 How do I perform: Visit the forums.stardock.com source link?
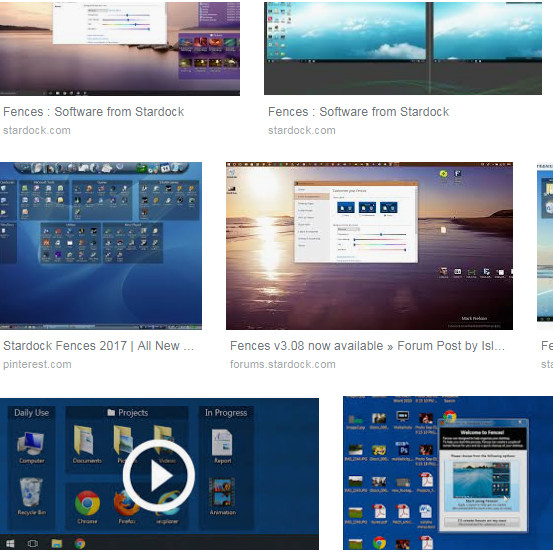pos(283,364)
